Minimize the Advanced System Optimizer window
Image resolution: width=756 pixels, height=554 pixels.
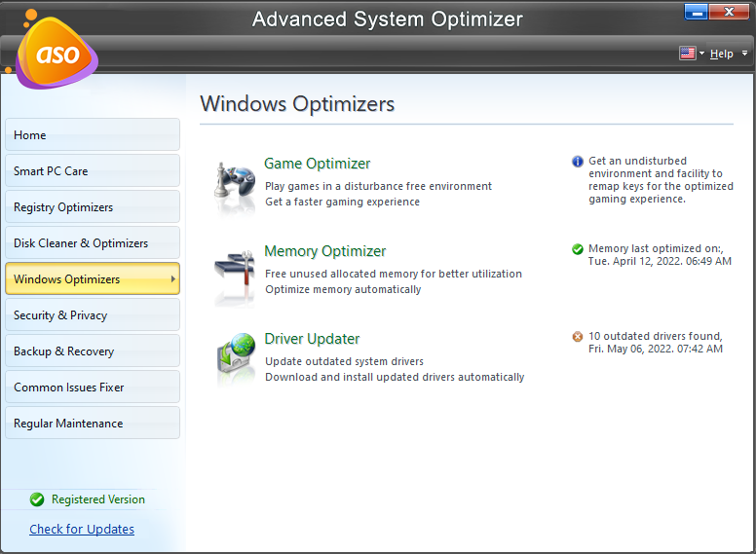[696, 12]
